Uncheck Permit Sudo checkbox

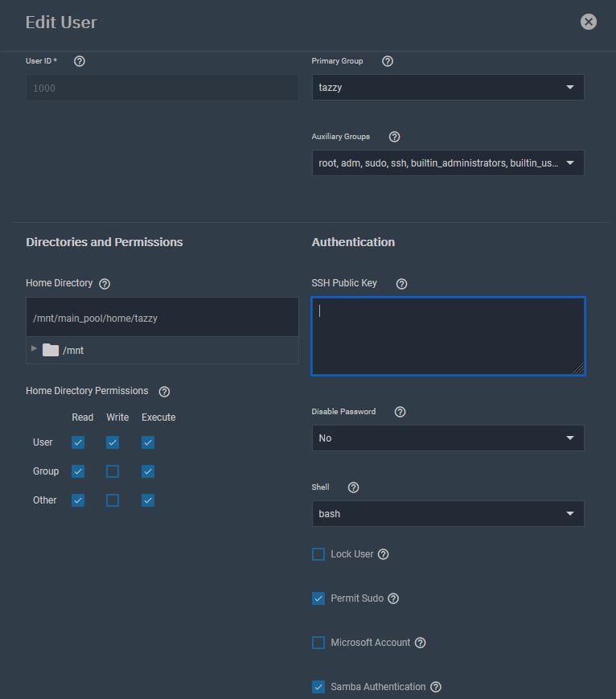pyautogui.click(x=318, y=598)
